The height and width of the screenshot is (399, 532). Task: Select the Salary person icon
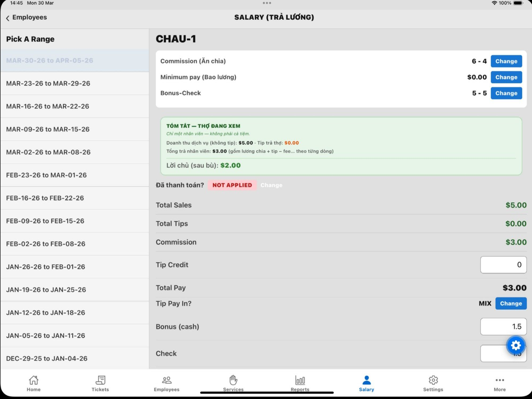[x=367, y=380]
